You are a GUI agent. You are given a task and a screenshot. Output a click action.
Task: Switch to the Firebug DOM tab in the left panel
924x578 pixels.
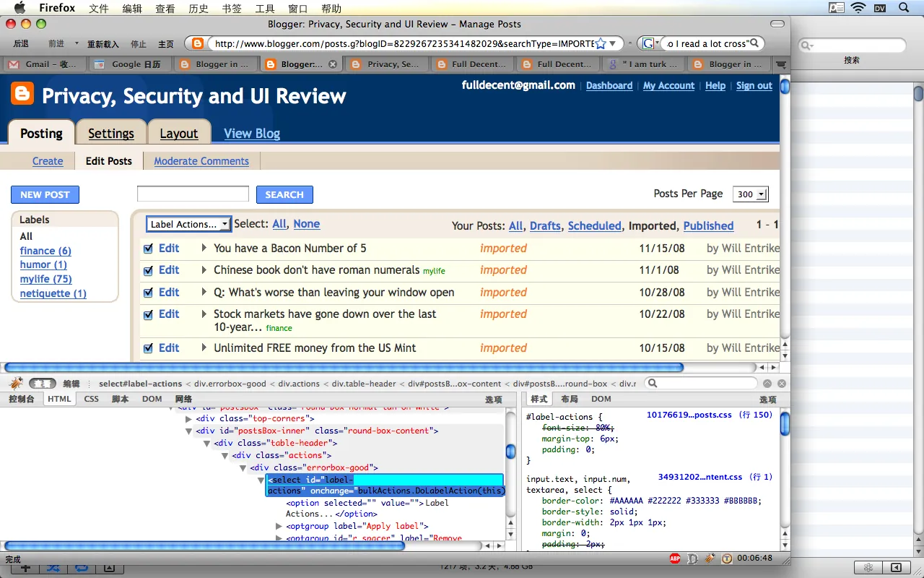pyautogui.click(x=152, y=399)
